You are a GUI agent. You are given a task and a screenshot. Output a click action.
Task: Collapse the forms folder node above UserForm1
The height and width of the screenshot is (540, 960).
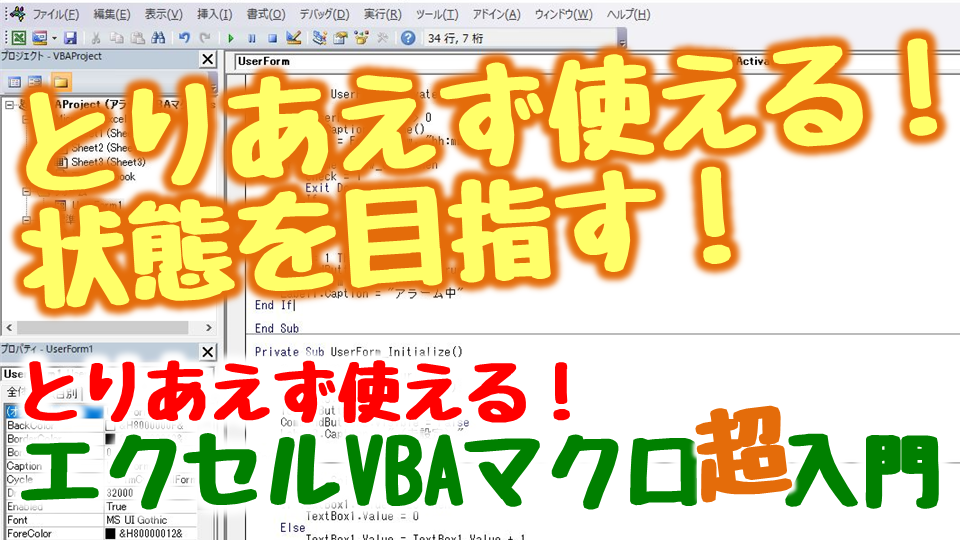[x=26, y=192]
